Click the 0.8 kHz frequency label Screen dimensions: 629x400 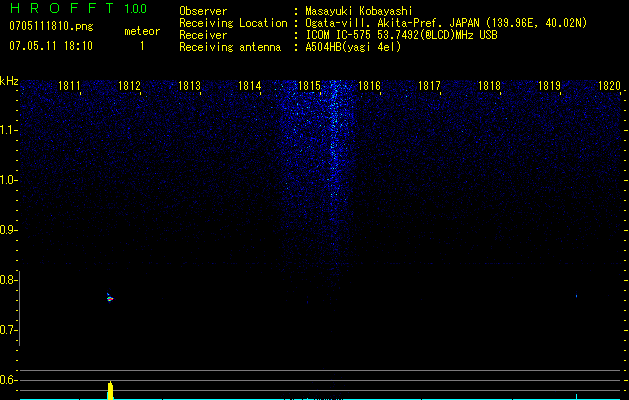pyautogui.click(x=7, y=280)
